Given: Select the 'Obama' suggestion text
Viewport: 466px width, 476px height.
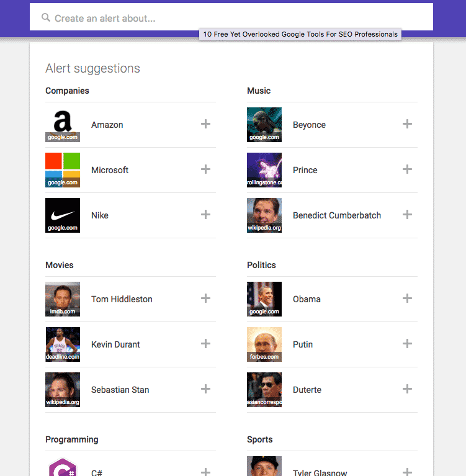Looking at the screenshot, I should [307, 299].
